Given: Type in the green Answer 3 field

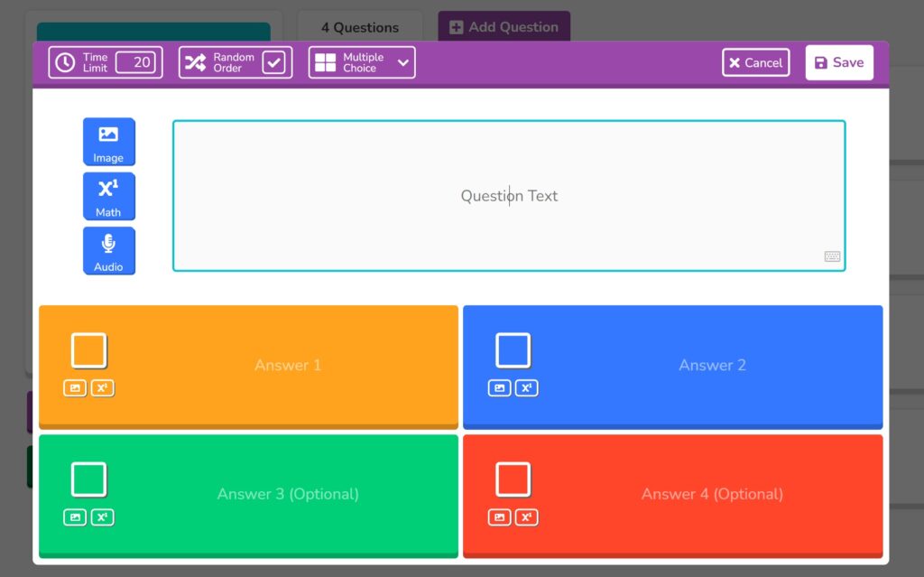Looking at the screenshot, I should point(288,494).
